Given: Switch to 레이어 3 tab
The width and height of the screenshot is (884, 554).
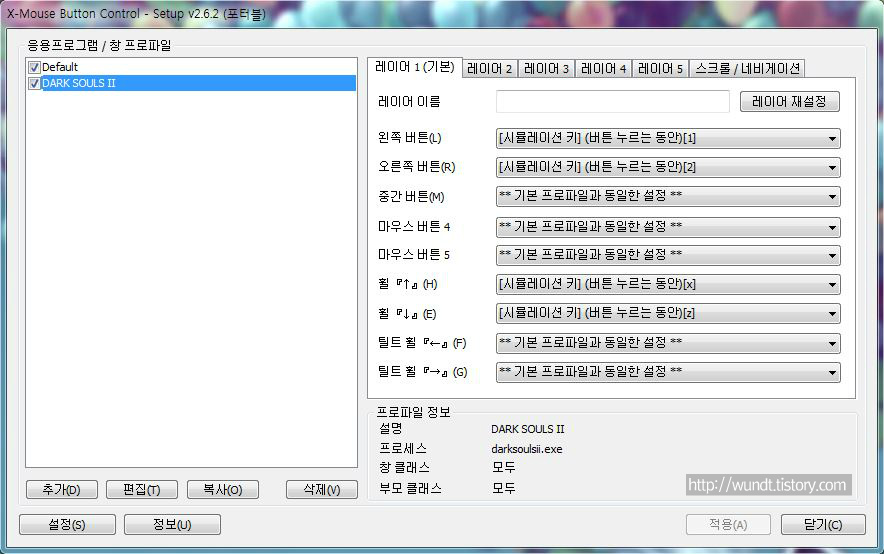Looking at the screenshot, I should click(x=546, y=69).
